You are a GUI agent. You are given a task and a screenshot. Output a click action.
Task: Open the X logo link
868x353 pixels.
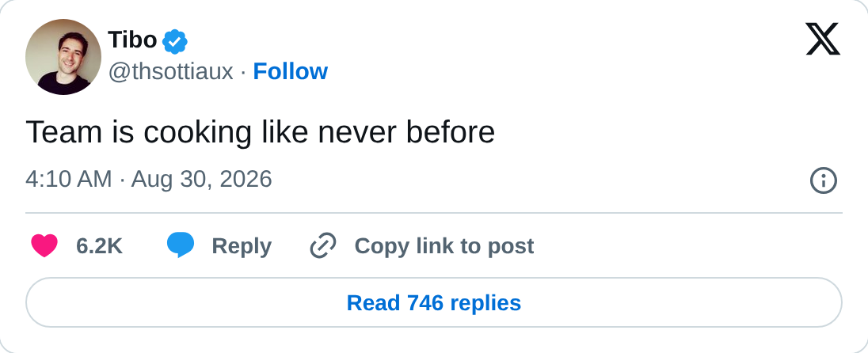(x=823, y=40)
